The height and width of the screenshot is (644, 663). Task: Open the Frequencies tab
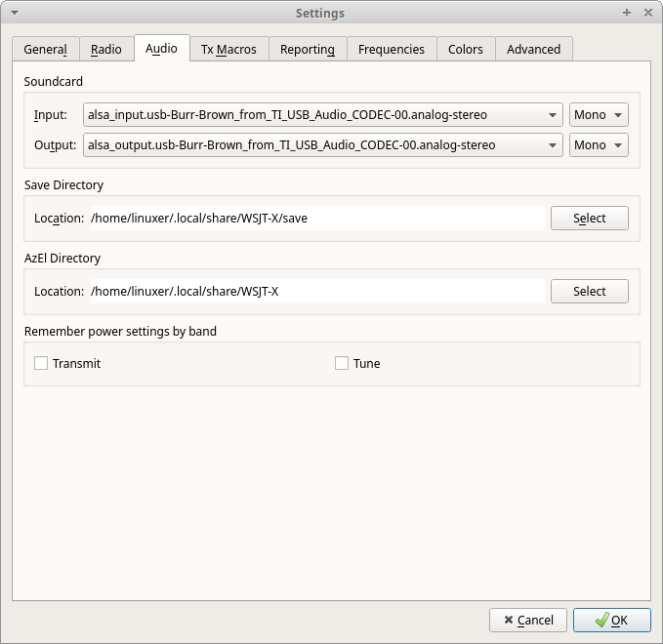point(392,49)
